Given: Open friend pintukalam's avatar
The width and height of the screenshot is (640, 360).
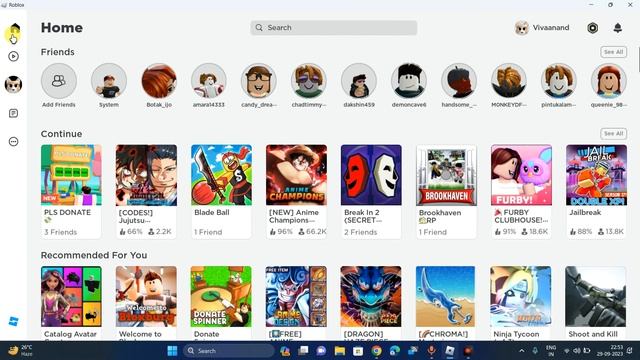Looking at the screenshot, I should pos(559,81).
